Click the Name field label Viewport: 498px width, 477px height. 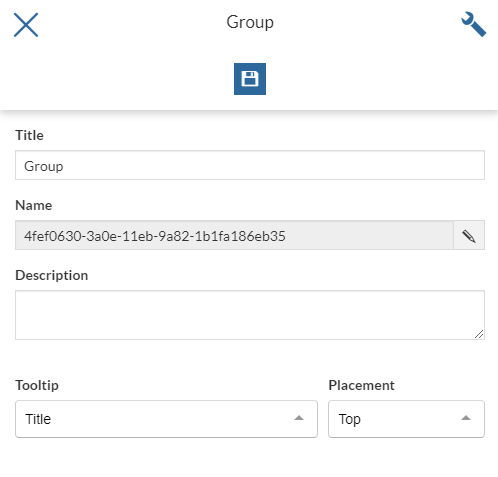pos(34,205)
